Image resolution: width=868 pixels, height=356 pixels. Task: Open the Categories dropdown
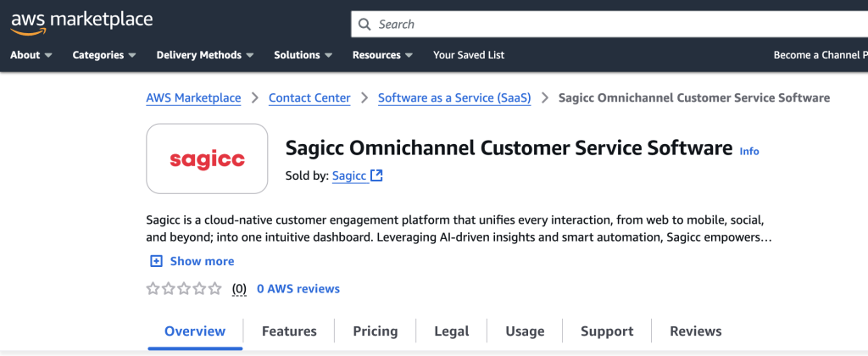coord(104,55)
